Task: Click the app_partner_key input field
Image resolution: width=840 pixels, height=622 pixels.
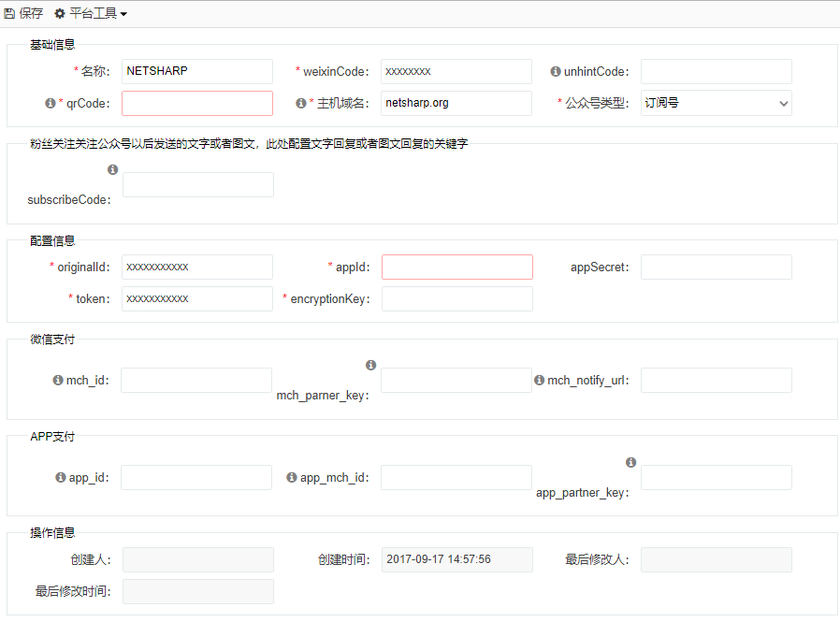Action: pos(717,477)
